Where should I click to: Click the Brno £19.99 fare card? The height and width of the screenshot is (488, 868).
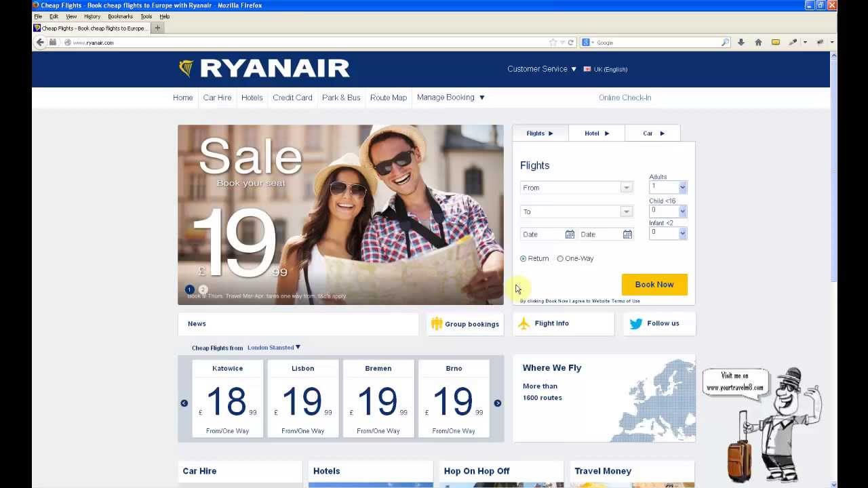pyautogui.click(x=454, y=399)
